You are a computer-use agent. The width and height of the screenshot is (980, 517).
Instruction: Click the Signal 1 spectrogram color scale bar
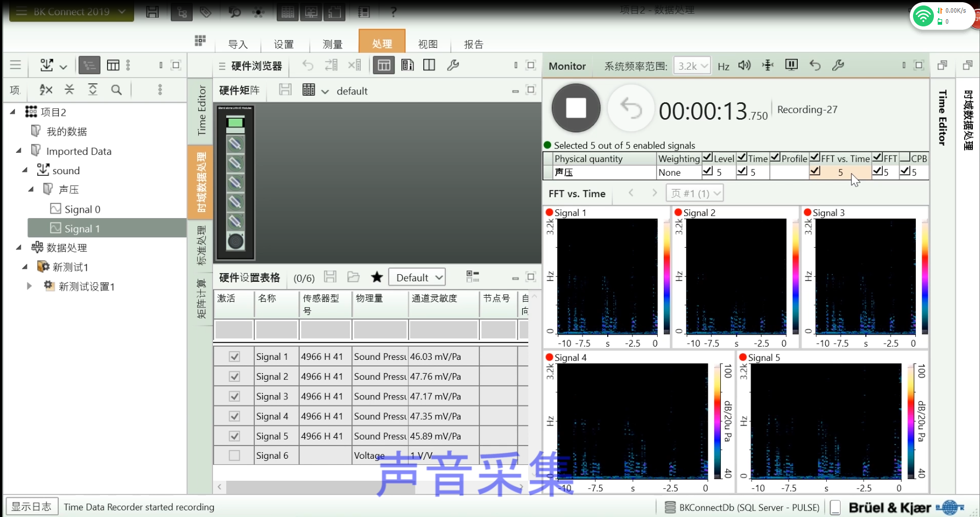pos(667,276)
